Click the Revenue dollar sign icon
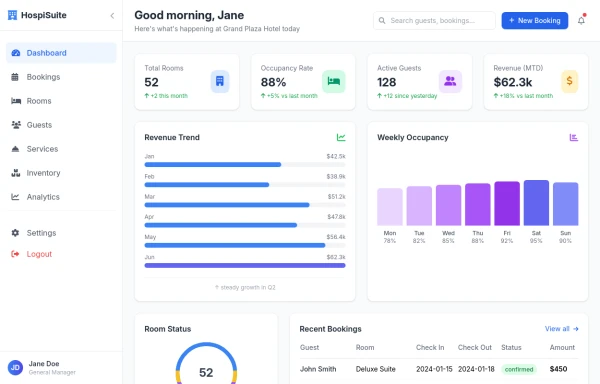The height and width of the screenshot is (384, 600). [x=569, y=81]
